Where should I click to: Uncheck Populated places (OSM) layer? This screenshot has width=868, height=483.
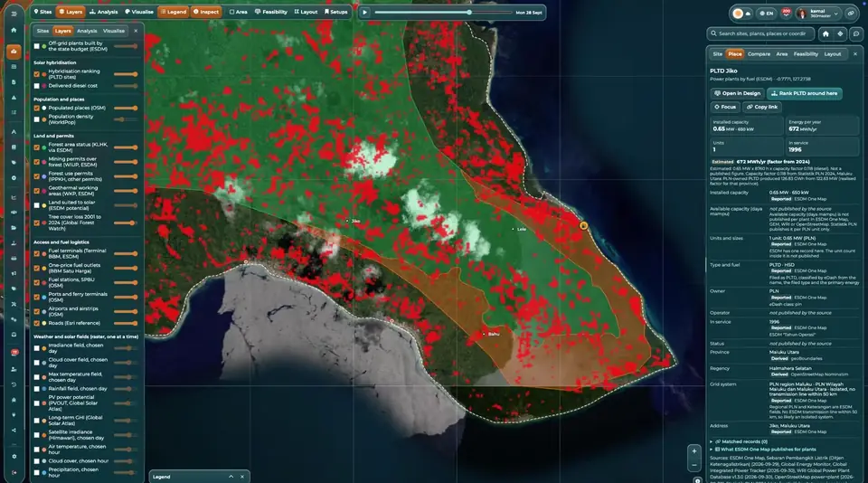coord(37,108)
